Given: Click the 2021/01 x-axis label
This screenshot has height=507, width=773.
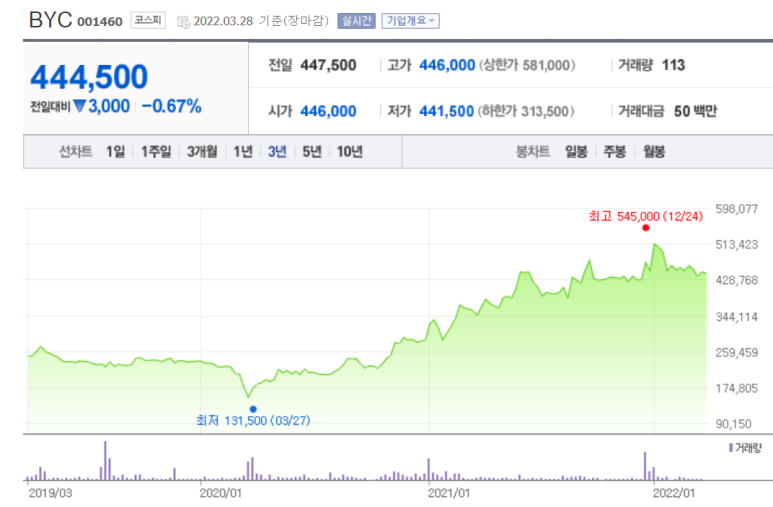Looking at the screenshot, I should click(449, 493).
